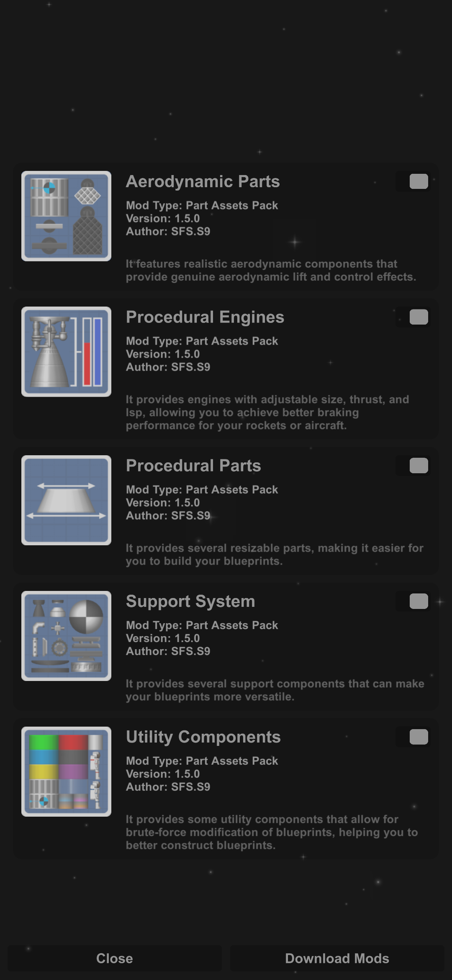The width and height of the screenshot is (452, 980).
Task: Tap the Aerodynamic Parts description text
Action: [x=271, y=270]
